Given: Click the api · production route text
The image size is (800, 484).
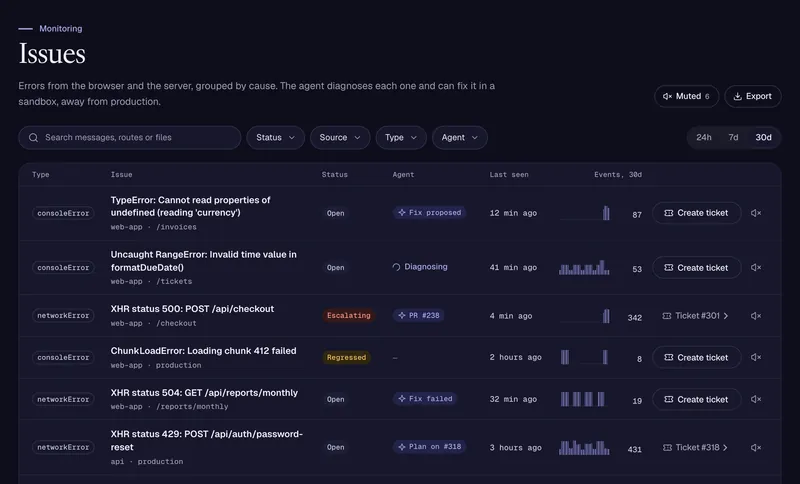Looking at the screenshot, I should [x=147, y=462].
